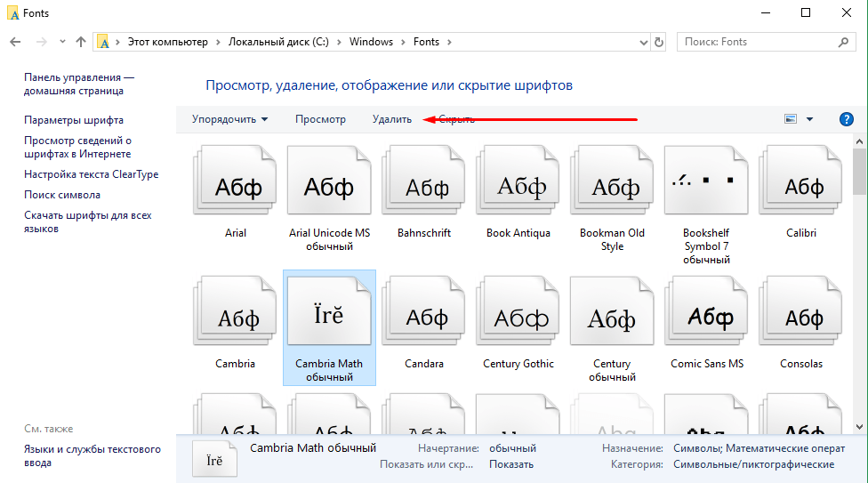Select the Century Gothic font icon
The image size is (868, 483).
(518, 311)
